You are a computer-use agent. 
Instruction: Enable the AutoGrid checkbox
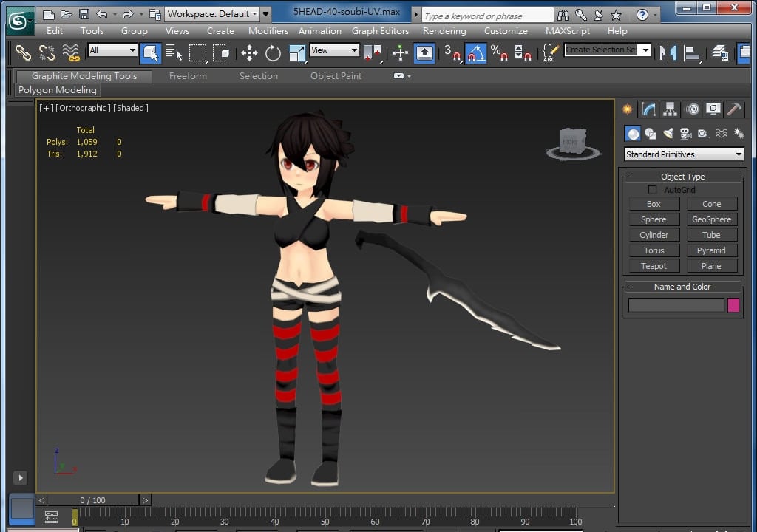click(652, 190)
